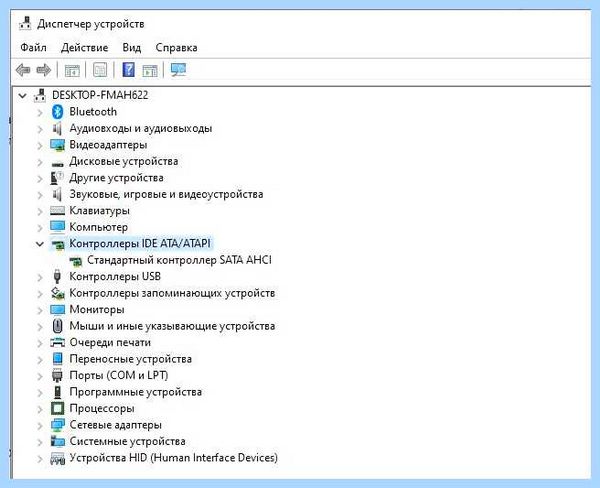Click the scan for hardware changes monitor icon
This screenshot has width=600, height=488.
click(x=178, y=70)
